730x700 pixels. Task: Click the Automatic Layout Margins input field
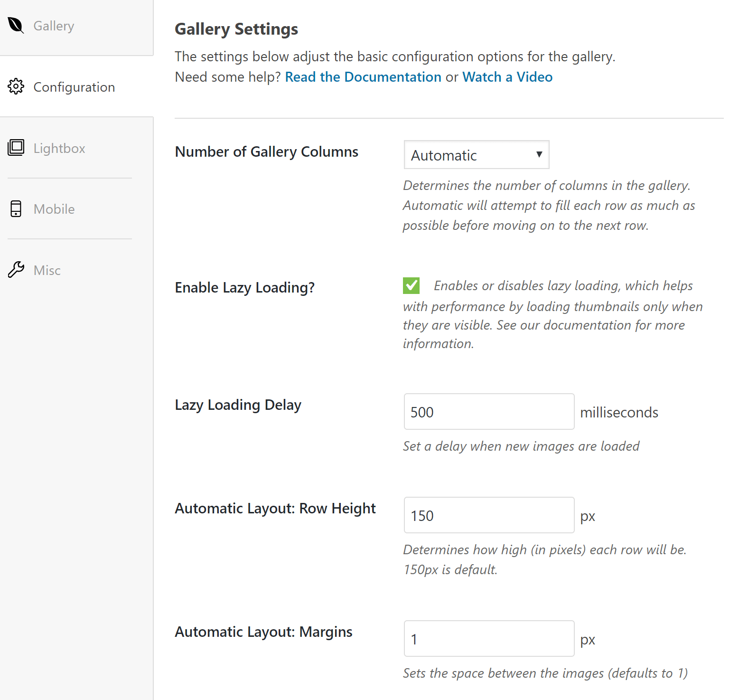(488, 639)
